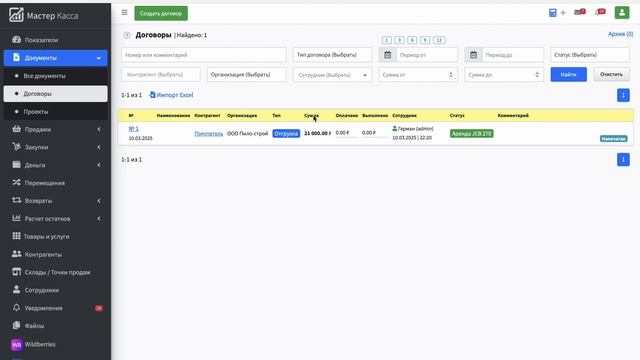Viewport: 640px width, 360px height.
Task: Click the Показатели dashboard icon in the sidebar
Action: 16,40
